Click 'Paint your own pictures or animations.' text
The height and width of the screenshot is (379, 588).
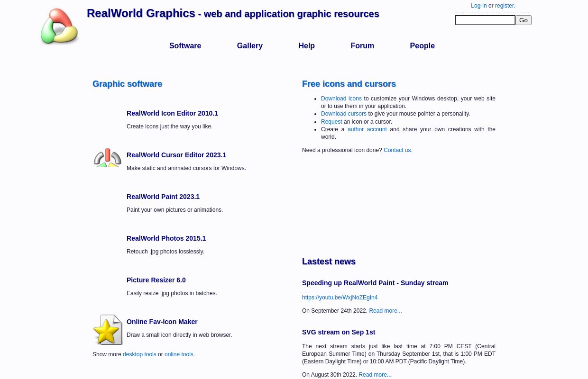(x=175, y=210)
